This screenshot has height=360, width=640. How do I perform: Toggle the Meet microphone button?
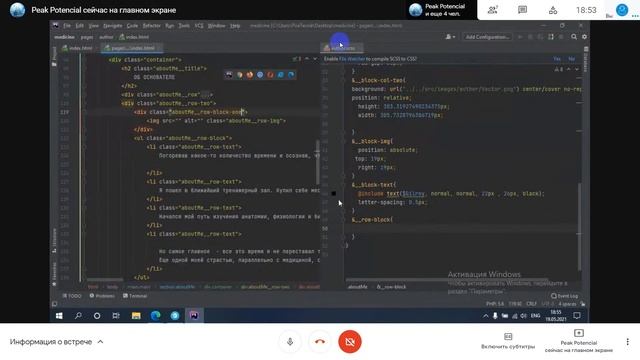pos(290,342)
